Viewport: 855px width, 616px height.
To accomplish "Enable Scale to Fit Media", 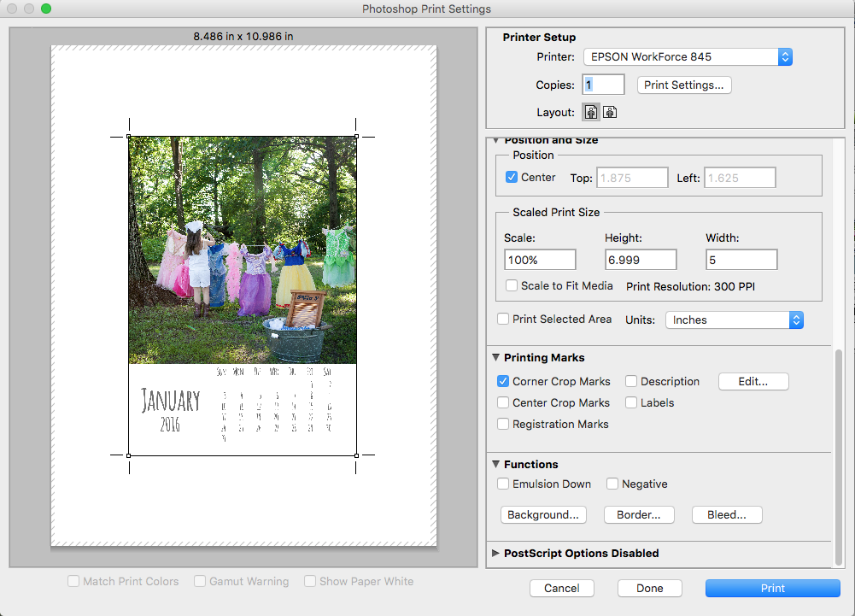I will pos(512,286).
